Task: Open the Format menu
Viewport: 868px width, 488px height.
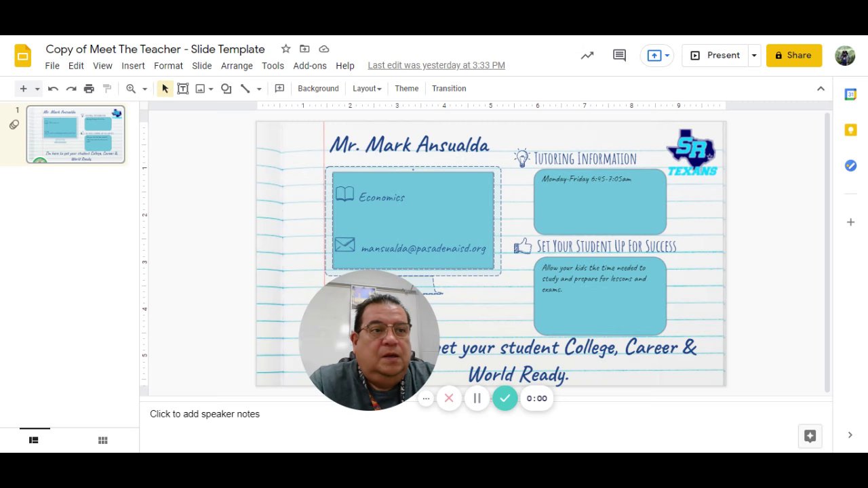Action: [x=168, y=66]
